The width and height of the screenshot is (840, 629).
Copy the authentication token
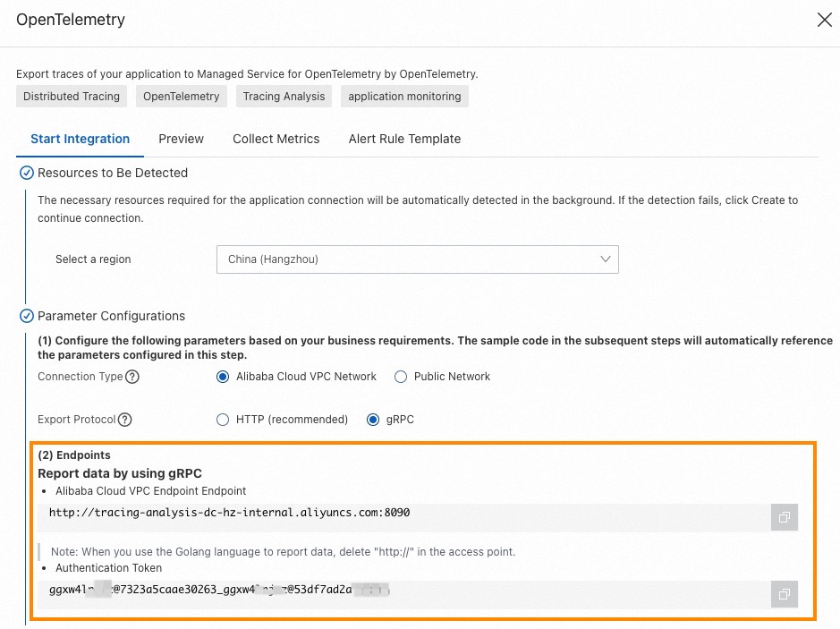coord(785,594)
